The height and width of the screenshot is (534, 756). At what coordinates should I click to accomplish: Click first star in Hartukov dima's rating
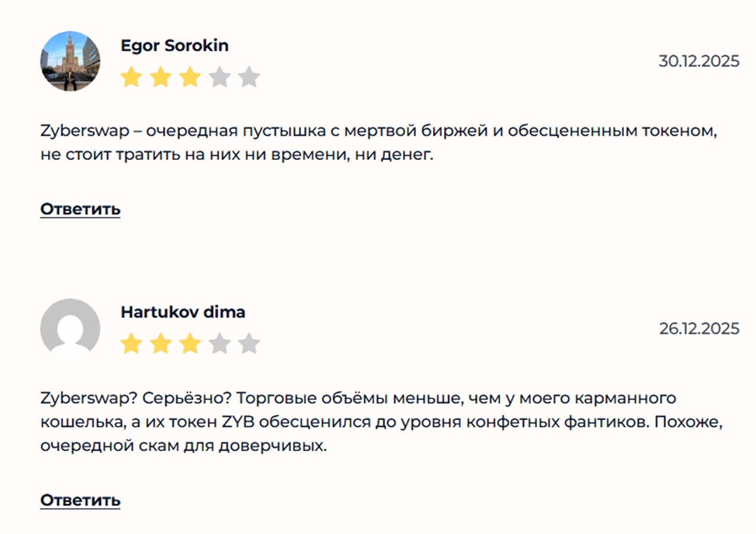(131, 344)
